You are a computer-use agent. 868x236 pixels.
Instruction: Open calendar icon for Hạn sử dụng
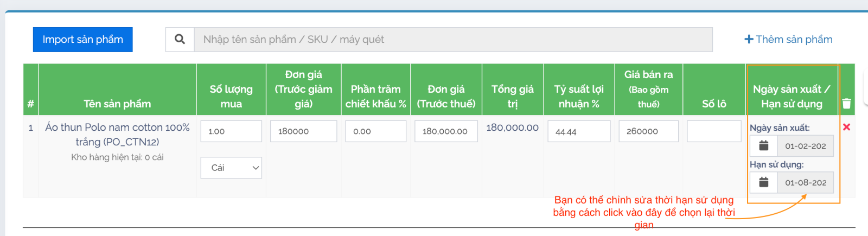(763, 182)
